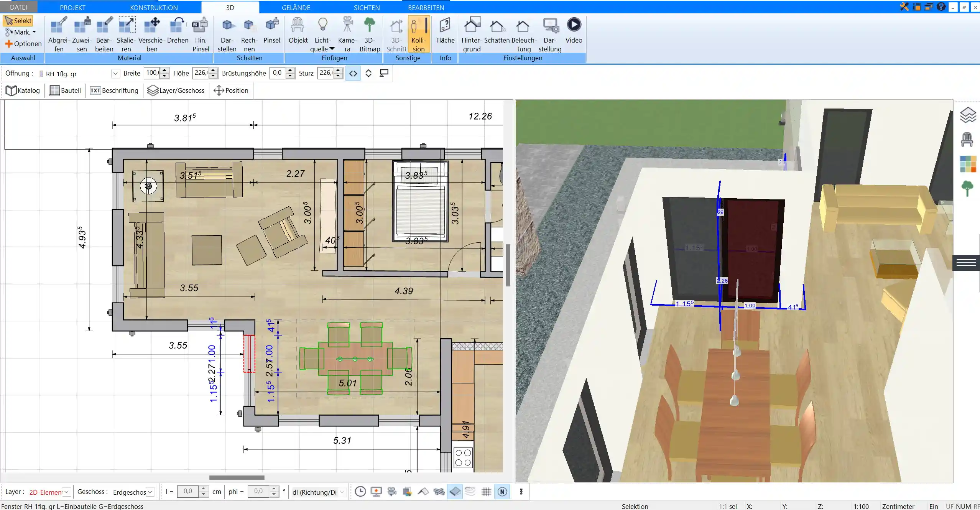Expand the Lichtquelle dropdown arrow
Screen dimensions: 980x510
332,49
